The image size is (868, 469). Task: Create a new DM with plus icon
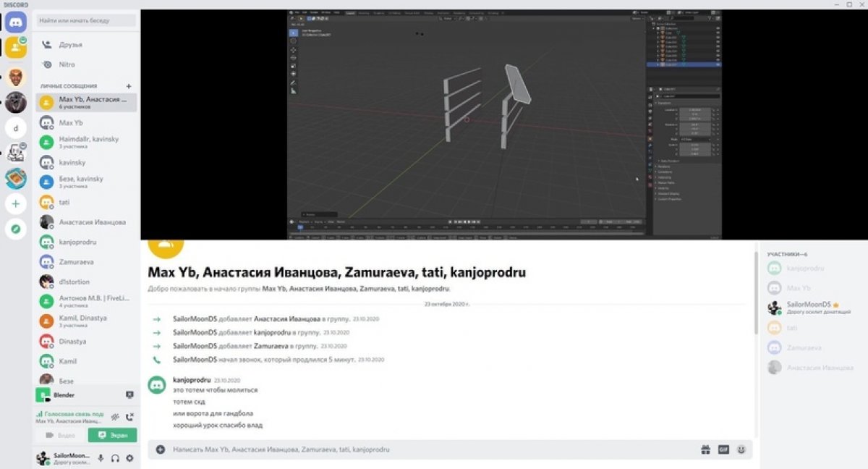[x=129, y=85]
